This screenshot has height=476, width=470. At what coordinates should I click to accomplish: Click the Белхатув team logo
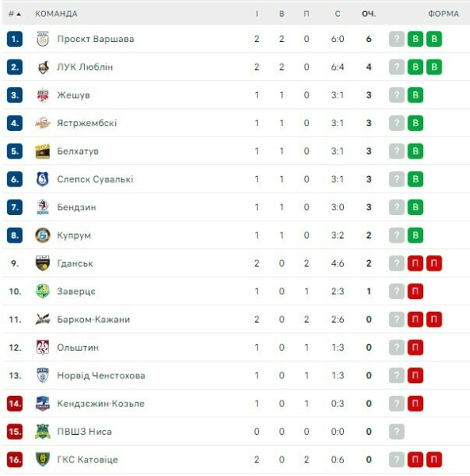[x=43, y=152]
